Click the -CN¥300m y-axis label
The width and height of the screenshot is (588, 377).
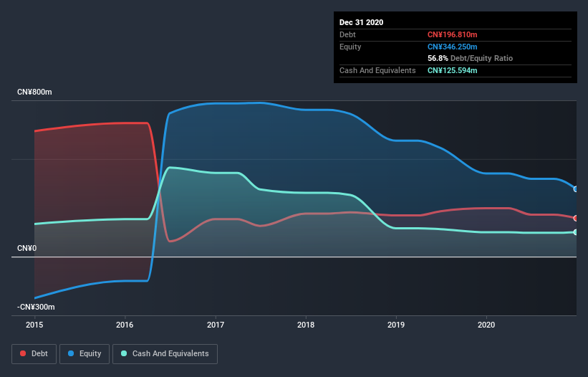click(x=36, y=307)
